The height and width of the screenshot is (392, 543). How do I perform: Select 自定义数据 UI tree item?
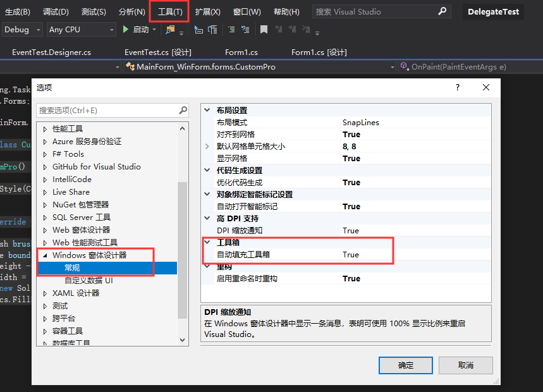[x=88, y=281]
